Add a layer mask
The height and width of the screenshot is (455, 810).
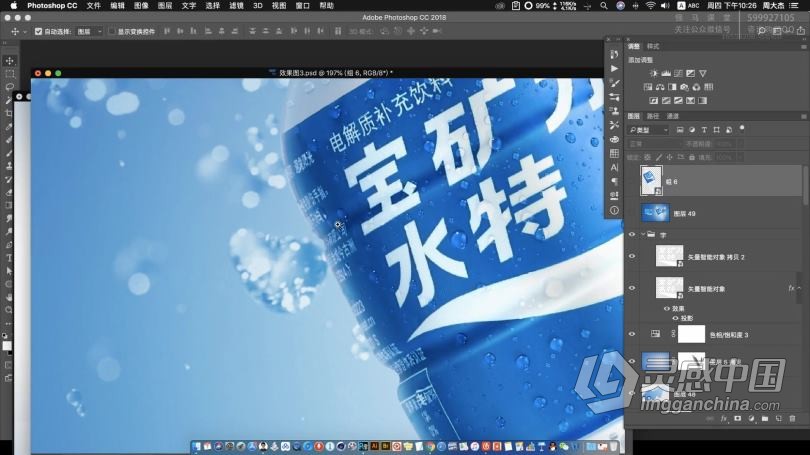[737, 418]
